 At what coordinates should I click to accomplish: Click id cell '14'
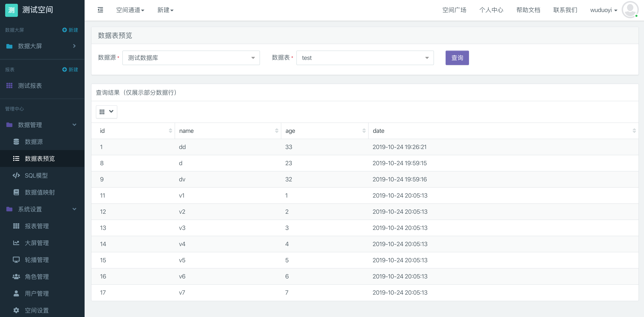click(103, 244)
